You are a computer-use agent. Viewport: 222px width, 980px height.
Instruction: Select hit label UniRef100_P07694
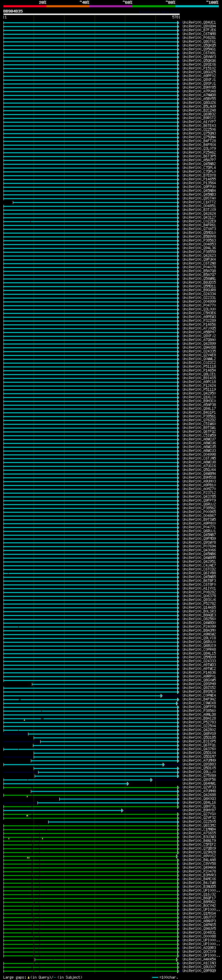(x=199, y=546)
